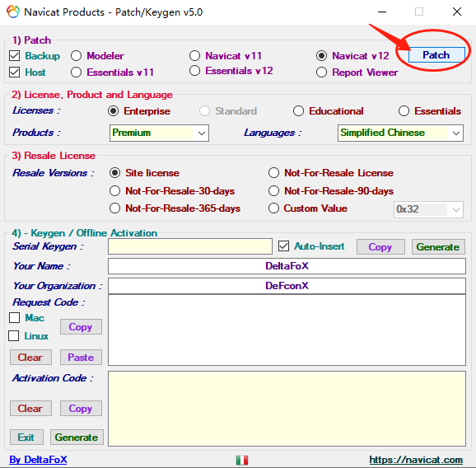Toggle the Backup checkbox
The height and width of the screenshot is (468, 476).
pyautogui.click(x=14, y=56)
